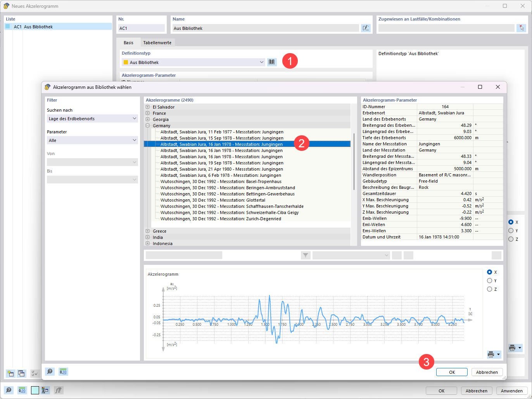The width and height of the screenshot is (532, 399).
Task: Click the fx formula icon in bottom toolbar
Action: [59, 390]
